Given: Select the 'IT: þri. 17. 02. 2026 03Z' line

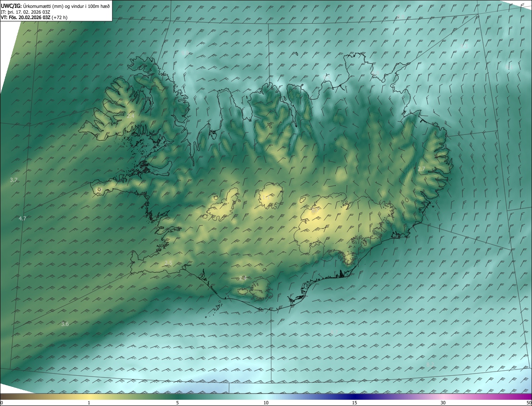Looking at the screenshot, I should (26, 12).
